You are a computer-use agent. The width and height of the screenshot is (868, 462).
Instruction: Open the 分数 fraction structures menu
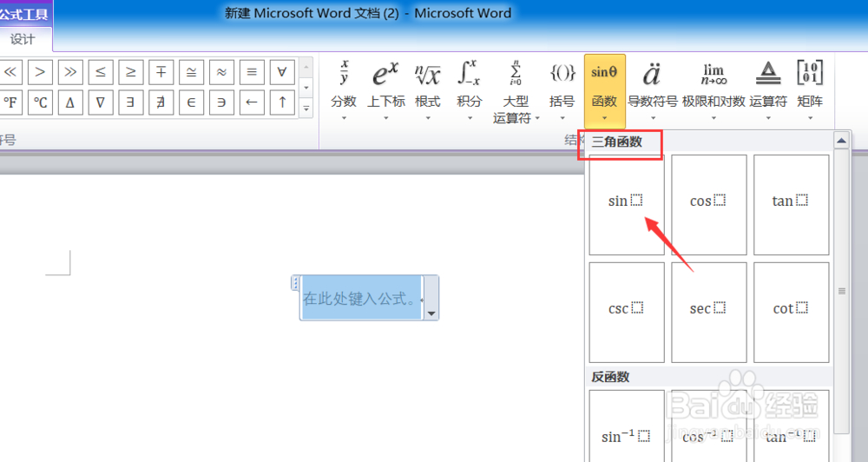tap(344, 91)
